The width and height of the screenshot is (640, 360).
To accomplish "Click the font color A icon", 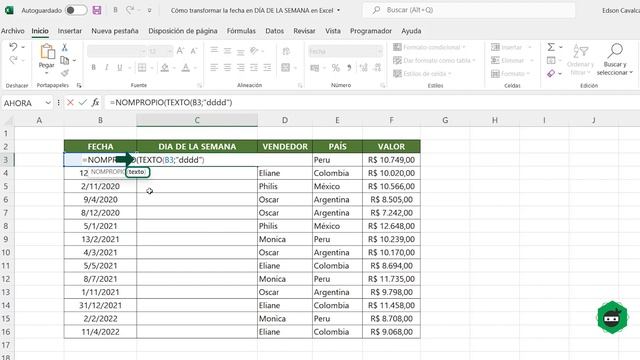I will 186,68.
